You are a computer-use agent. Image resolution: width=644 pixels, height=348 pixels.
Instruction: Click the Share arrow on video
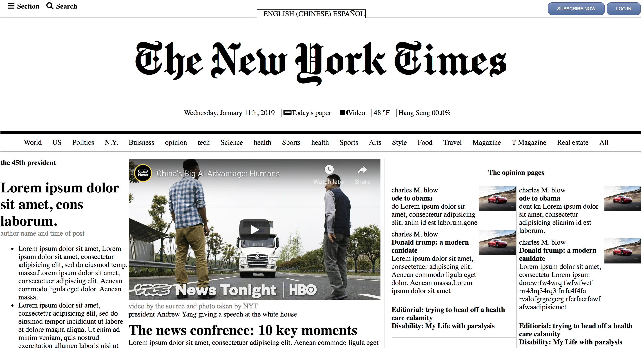coord(362,170)
